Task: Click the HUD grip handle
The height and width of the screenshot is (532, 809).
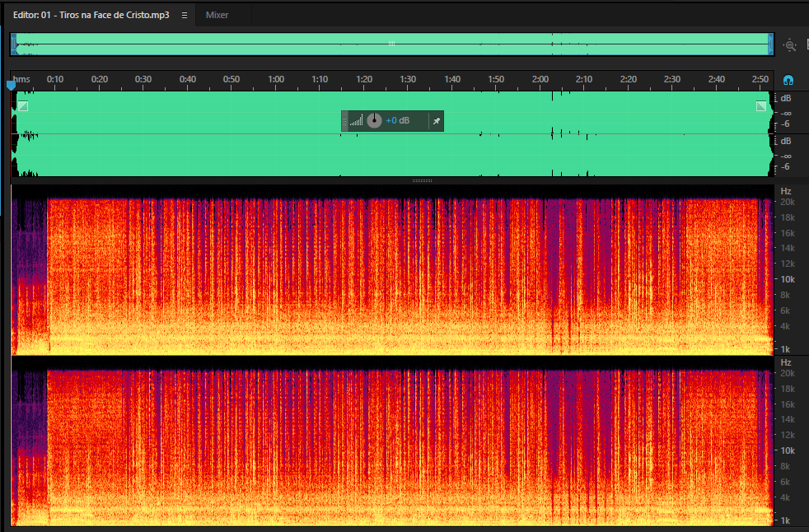Action: click(344, 121)
